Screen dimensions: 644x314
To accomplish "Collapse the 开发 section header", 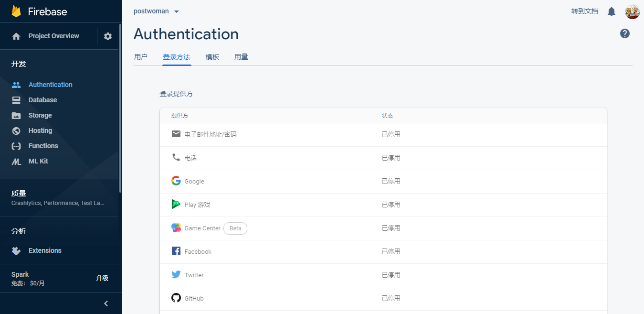I will (x=19, y=64).
